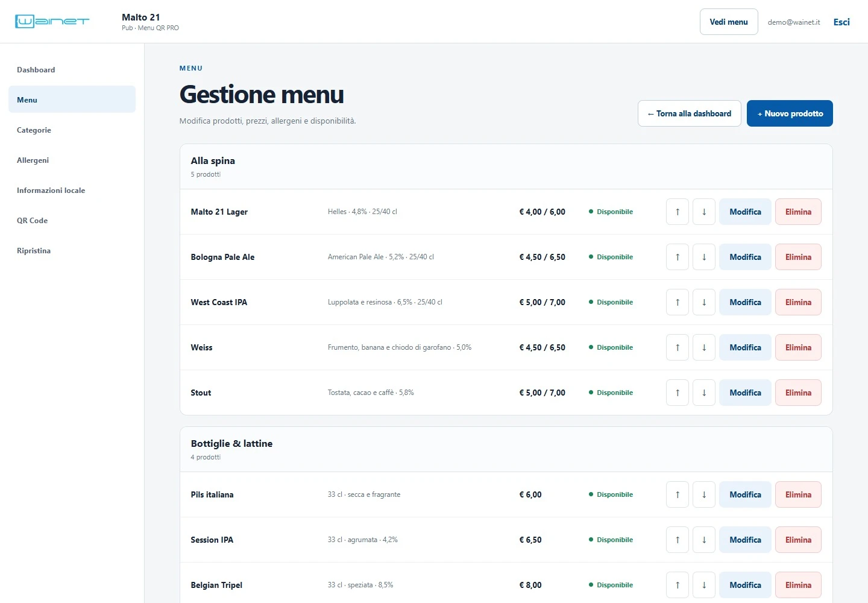Select Menu in the sidebar
Viewport: 868px width, 603px height.
[72, 99]
